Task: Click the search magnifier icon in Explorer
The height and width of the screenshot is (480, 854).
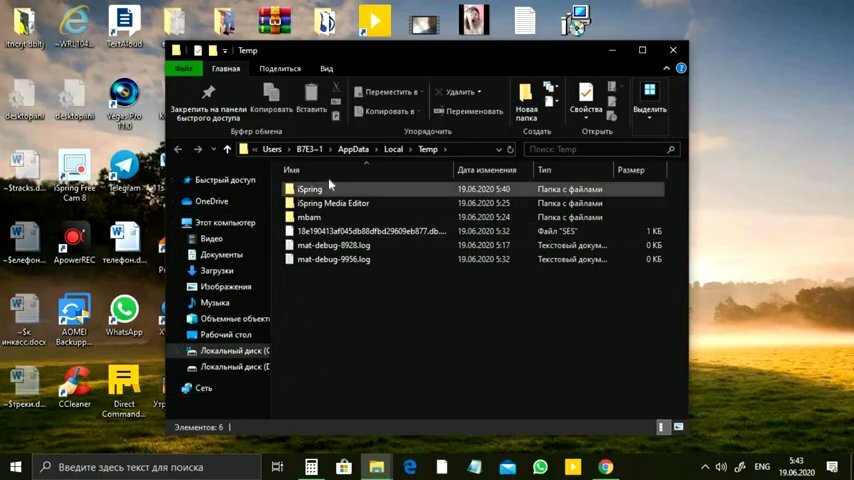Action: click(671, 149)
